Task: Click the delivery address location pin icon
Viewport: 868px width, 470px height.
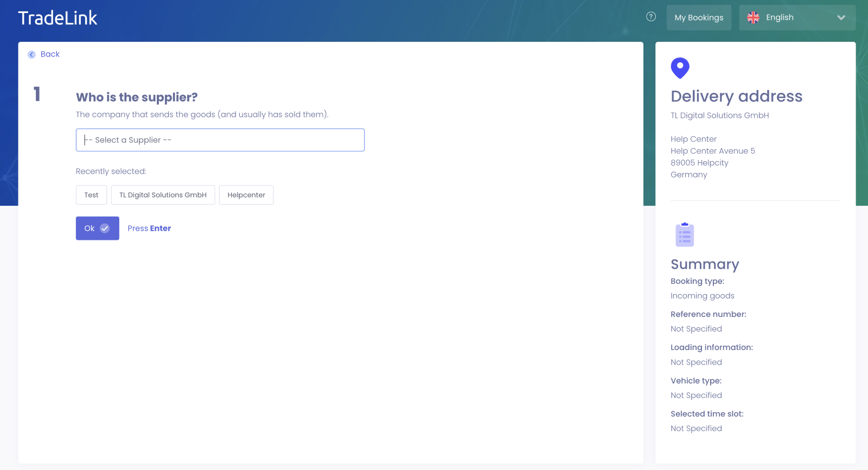Action: pyautogui.click(x=680, y=68)
